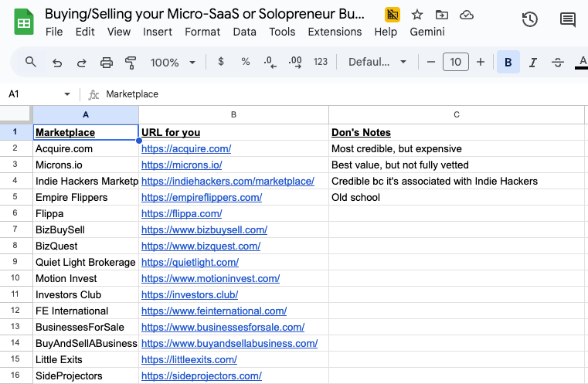This screenshot has width=588, height=384.
Task: Star this spreadsheet
Action: tap(417, 15)
